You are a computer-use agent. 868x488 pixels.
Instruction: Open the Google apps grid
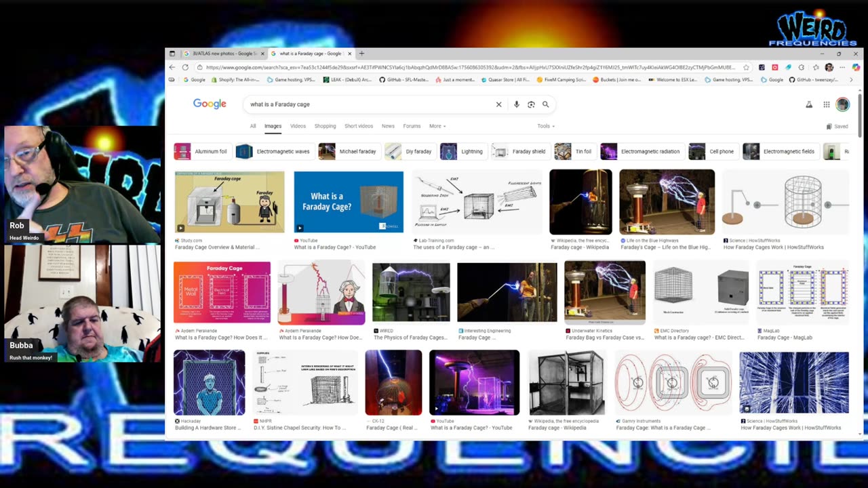tap(826, 104)
